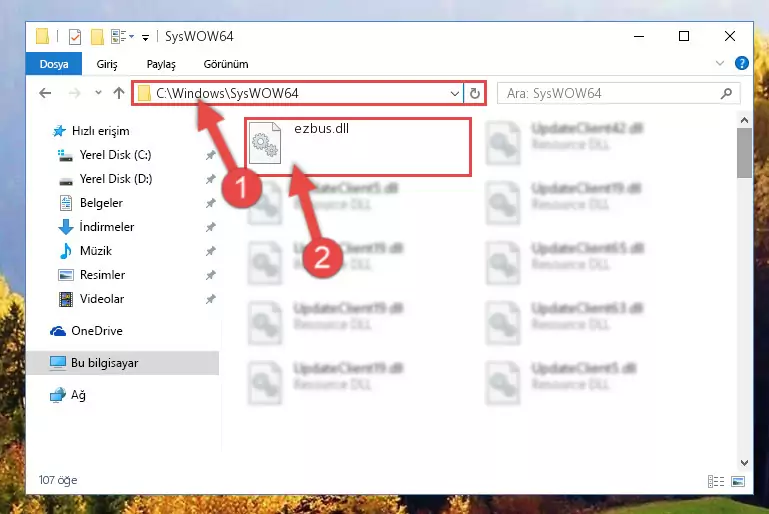Click the folder icon in title bar
This screenshot has width=769, height=514.
click(x=43, y=37)
